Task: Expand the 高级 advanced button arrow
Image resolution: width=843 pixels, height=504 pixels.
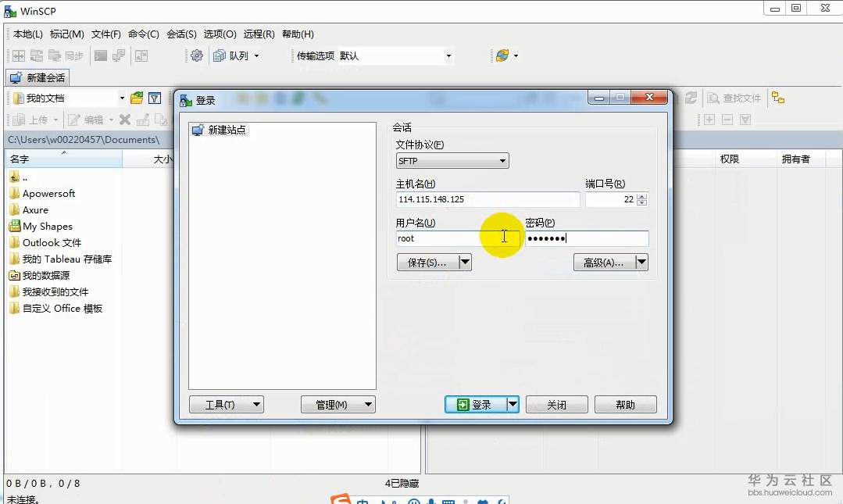Action: click(x=642, y=263)
